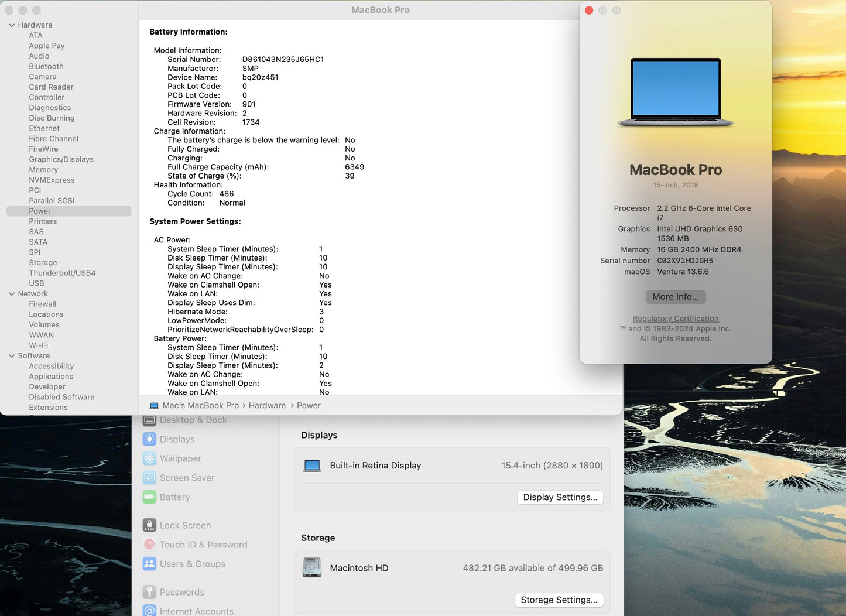Select Bluetooth in the Hardware list
Screen dimensions: 846x616
coord(46,66)
